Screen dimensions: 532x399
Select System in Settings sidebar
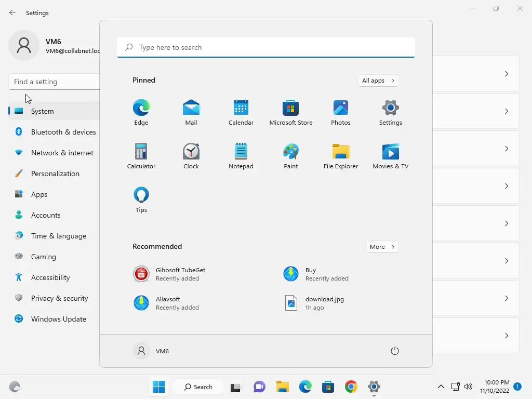pyautogui.click(x=54, y=111)
